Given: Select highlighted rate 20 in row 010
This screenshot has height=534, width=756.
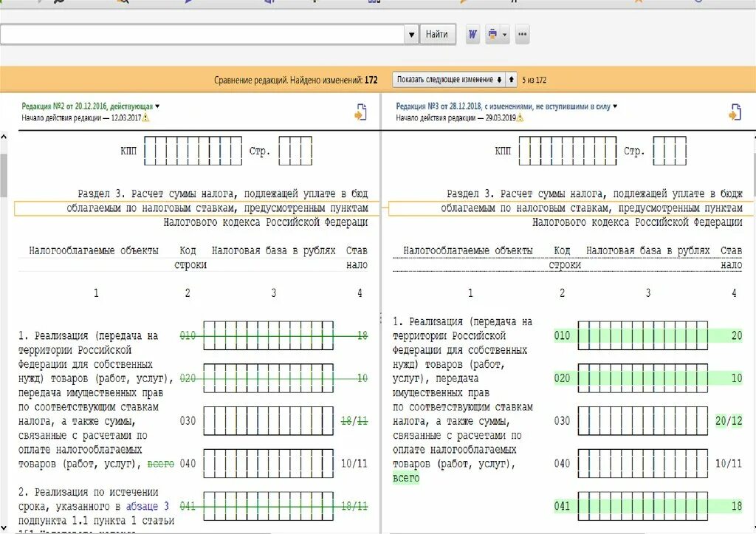Looking at the screenshot, I should [737, 335].
